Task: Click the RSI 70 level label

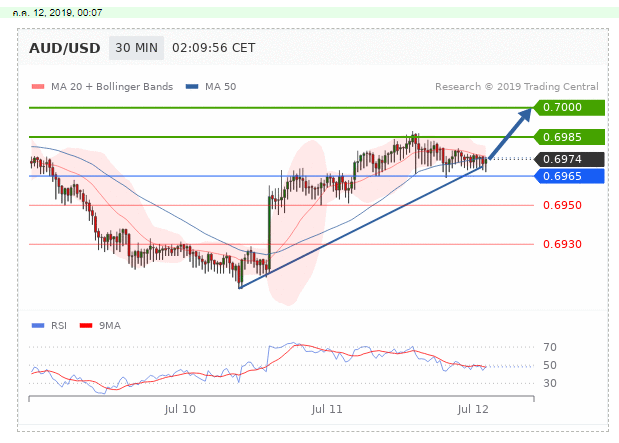Action: 550,347
